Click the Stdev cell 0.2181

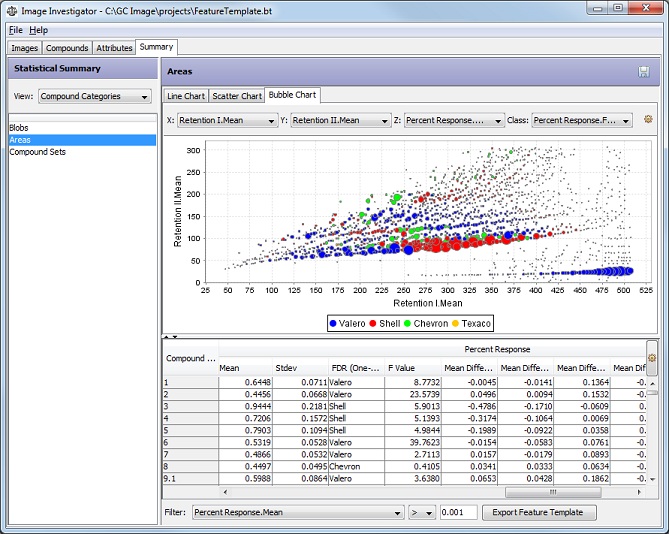click(300, 406)
